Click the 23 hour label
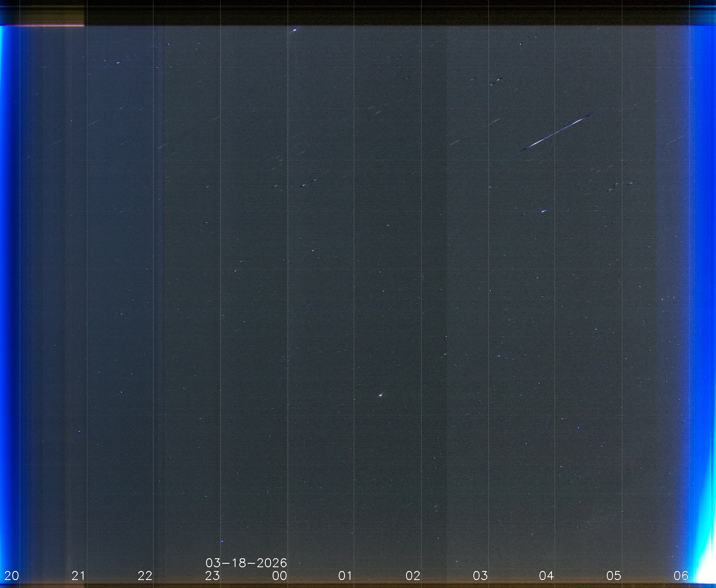 pyautogui.click(x=212, y=575)
